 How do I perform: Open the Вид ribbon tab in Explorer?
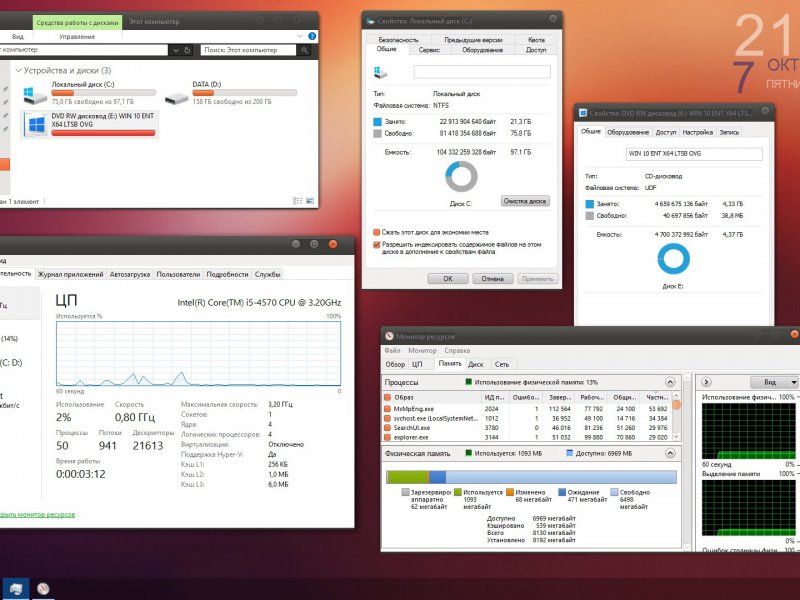coord(18,37)
